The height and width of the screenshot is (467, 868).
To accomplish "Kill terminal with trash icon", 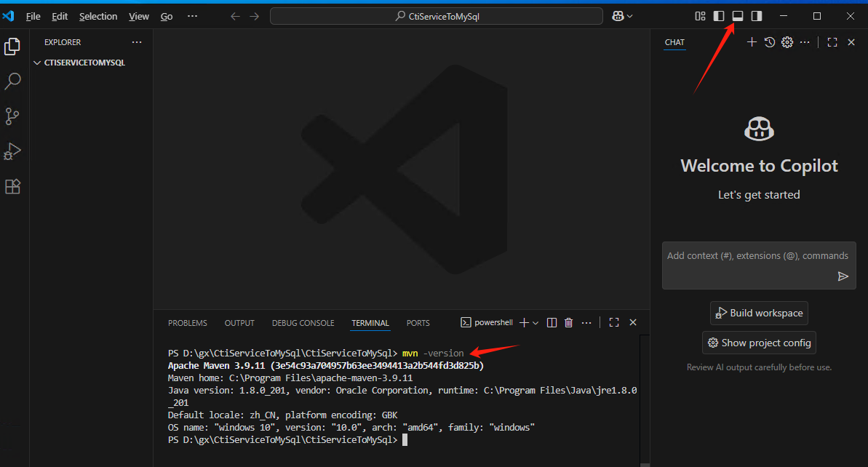I will pos(568,322).
